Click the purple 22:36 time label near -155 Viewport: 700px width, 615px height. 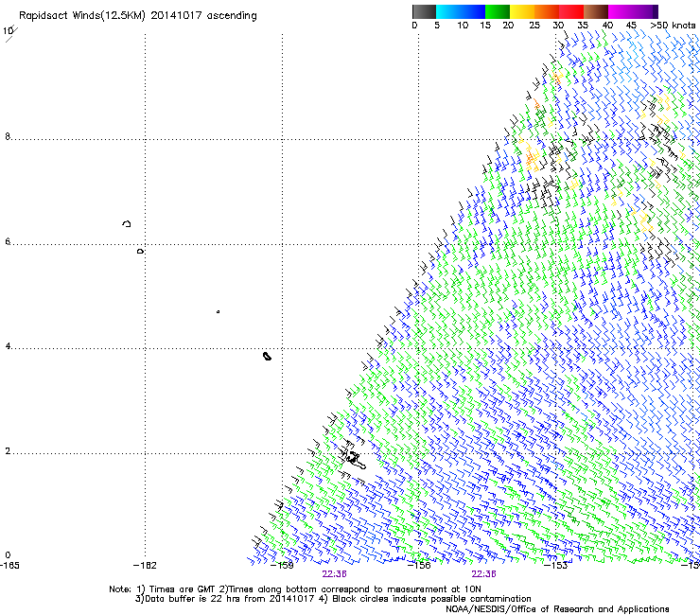click(484, 574)
